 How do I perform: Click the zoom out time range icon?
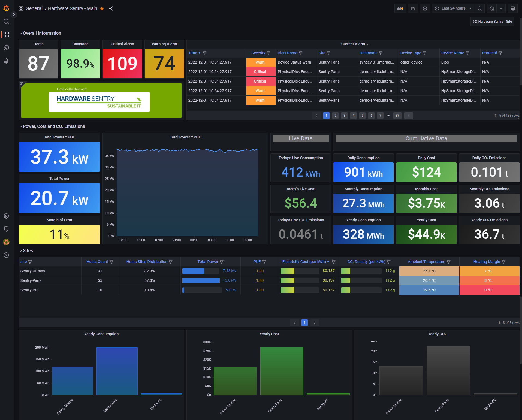click(x=479, y=8)
